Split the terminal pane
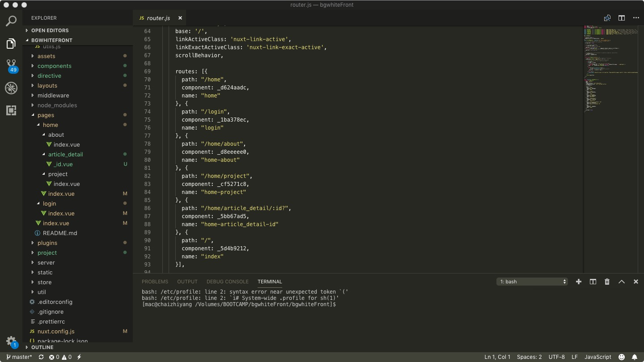The width and height of the screenshot is (644, 362). pos(593,282)
